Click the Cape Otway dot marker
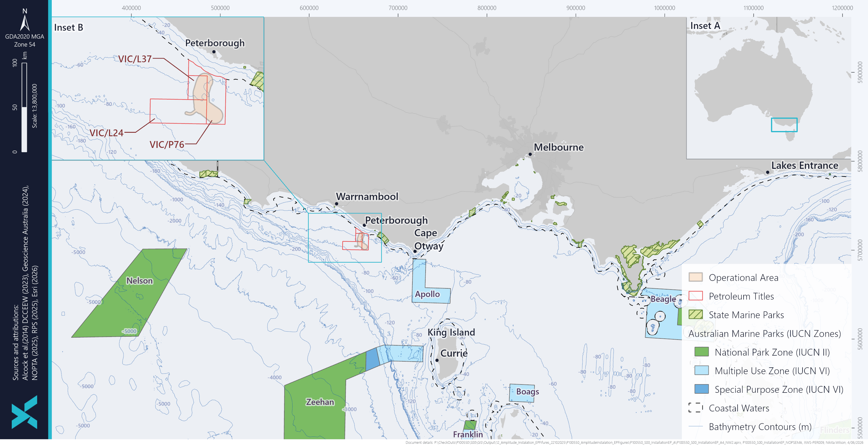Screen dimensions: 868x446 (415, 251)
